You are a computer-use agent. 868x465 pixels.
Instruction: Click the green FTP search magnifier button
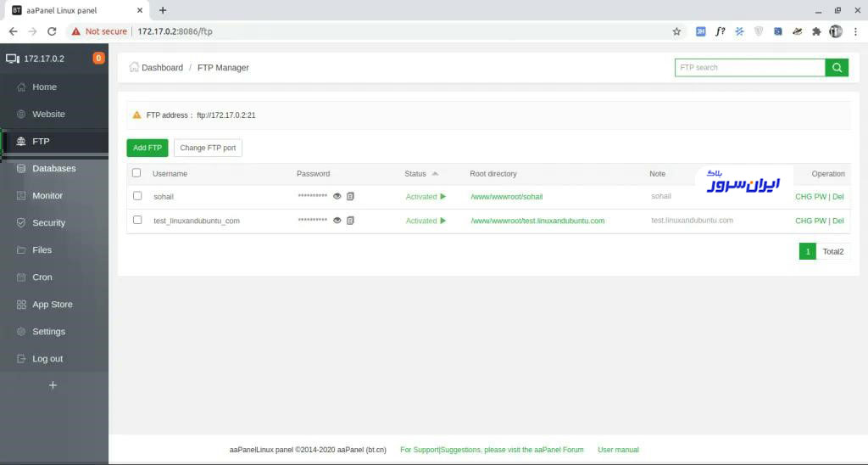point(837,68)
